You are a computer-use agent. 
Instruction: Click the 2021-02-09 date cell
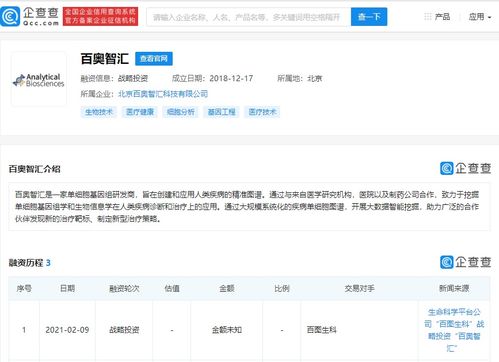tap(67, 330)
